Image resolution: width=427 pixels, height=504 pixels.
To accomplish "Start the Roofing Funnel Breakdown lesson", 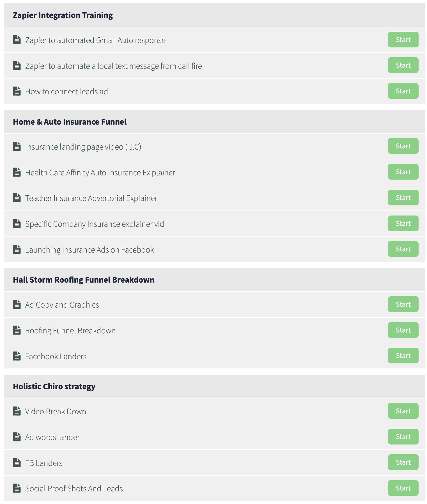I will [x=403, y=330].
